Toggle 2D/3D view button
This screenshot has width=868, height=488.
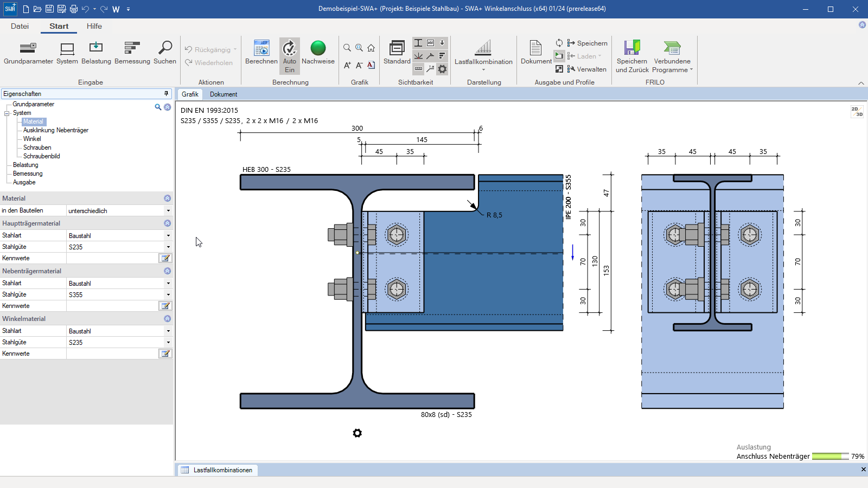pyautogui.click(x=857, y=112)
